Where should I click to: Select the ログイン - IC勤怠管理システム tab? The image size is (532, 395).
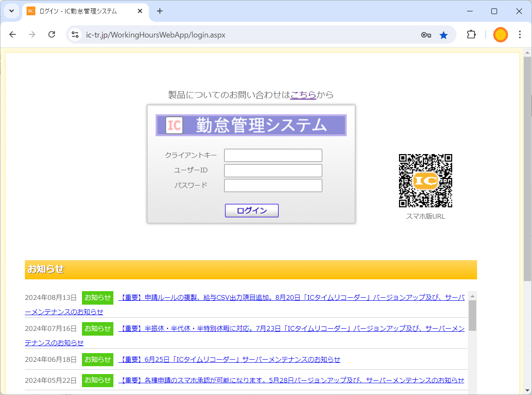click(85, 11)
